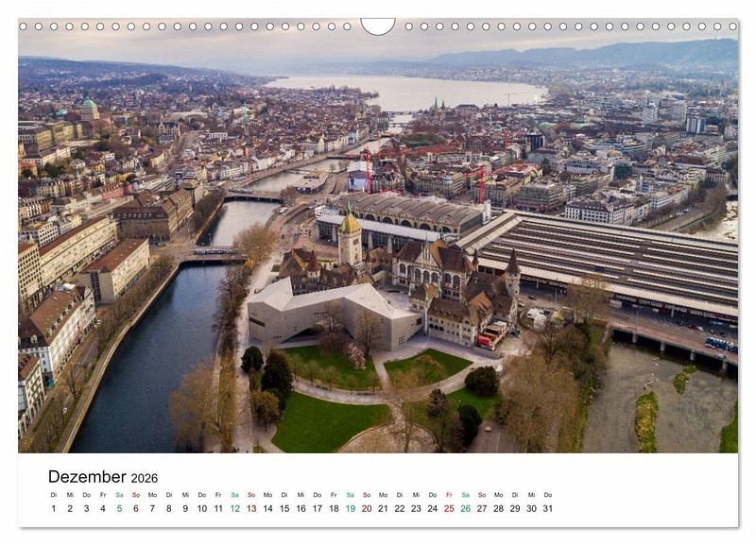This screenshot has width=756, height=545.
Task: Click date 9 in the date strip
Action: coord(185,508)
